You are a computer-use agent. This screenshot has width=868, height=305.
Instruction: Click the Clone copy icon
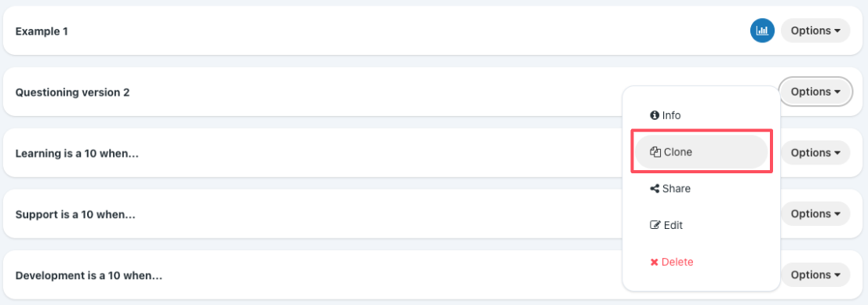(x=655, y=152)
